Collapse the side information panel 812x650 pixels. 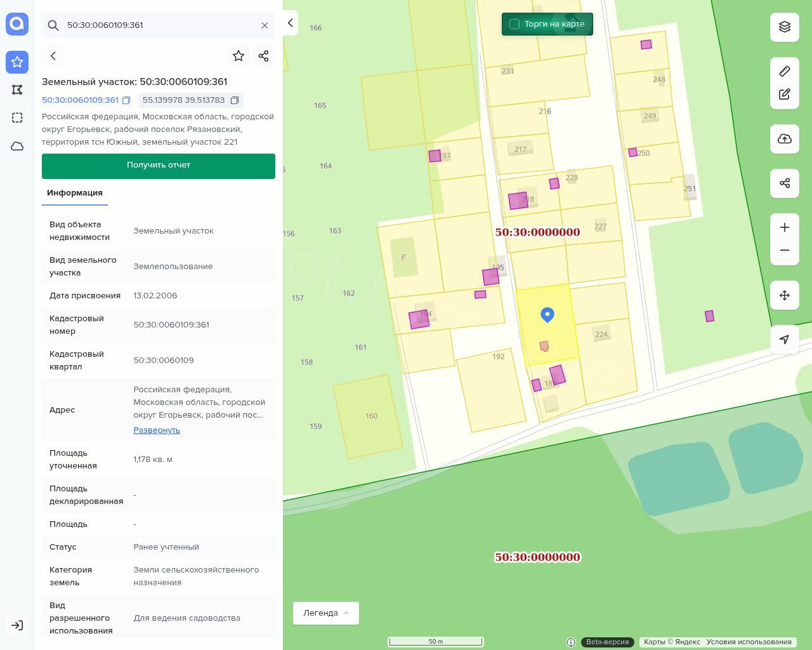(290, 23)
